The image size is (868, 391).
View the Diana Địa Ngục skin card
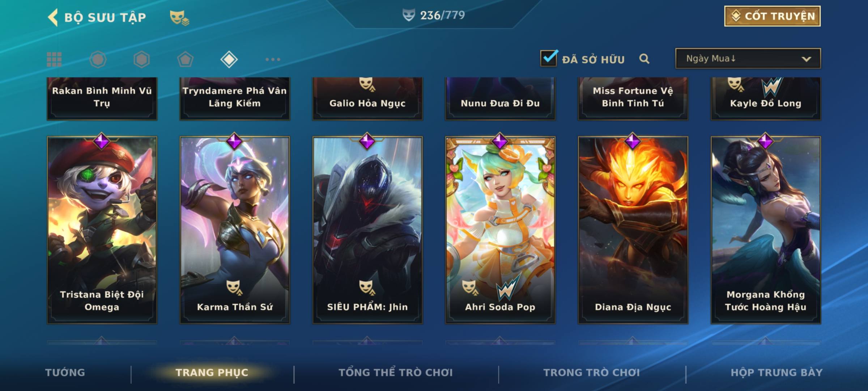(633, 230)
